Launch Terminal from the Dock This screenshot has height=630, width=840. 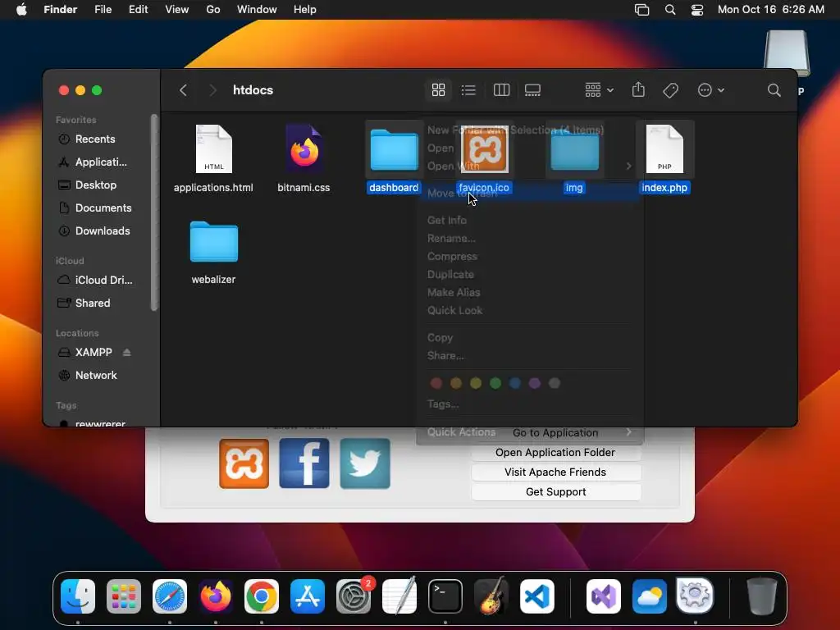(445, 596)
